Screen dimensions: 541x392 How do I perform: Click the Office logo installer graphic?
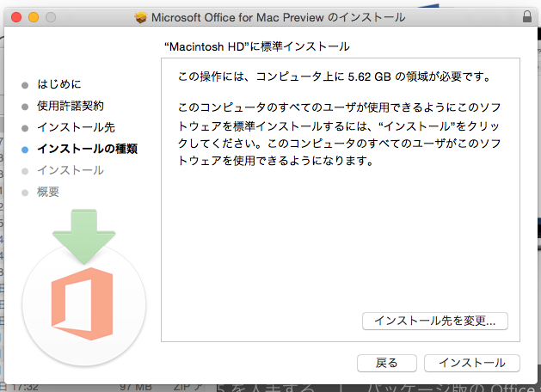coord(82,303)
